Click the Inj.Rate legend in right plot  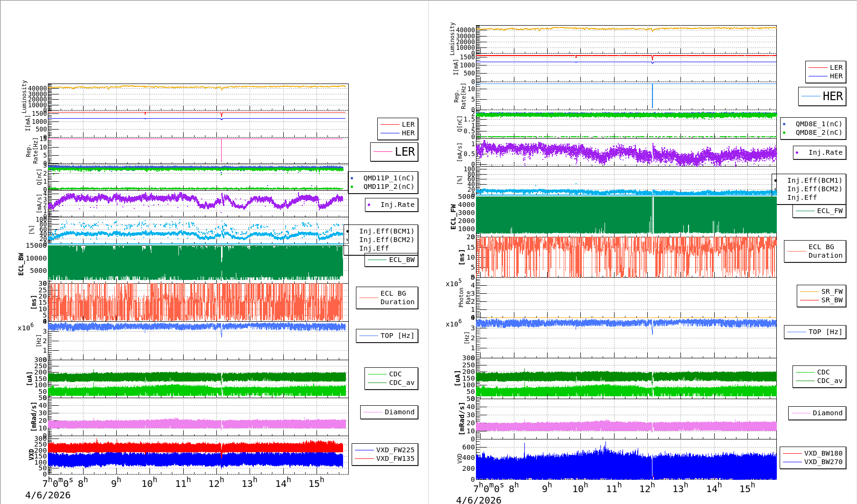click(x=820, y=152)
